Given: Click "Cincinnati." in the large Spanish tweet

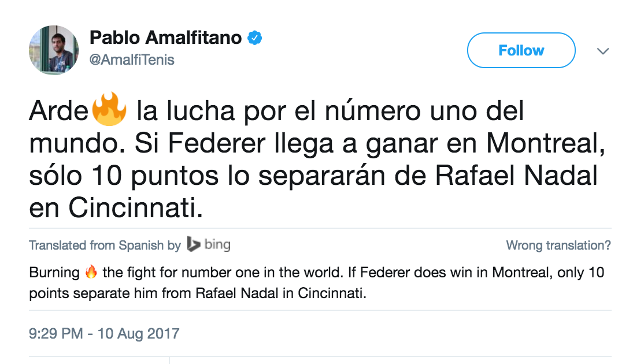Looking at the screenshot, I should tap(136, 209).
